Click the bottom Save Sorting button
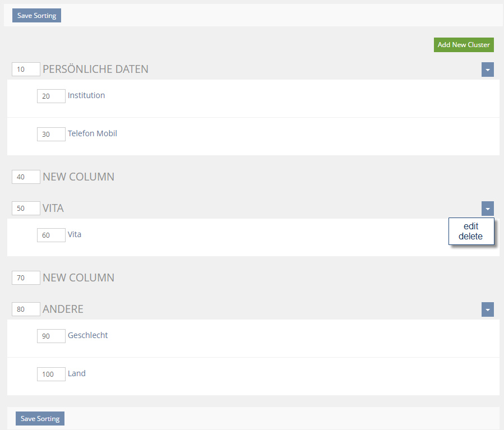 pos(40,419)
